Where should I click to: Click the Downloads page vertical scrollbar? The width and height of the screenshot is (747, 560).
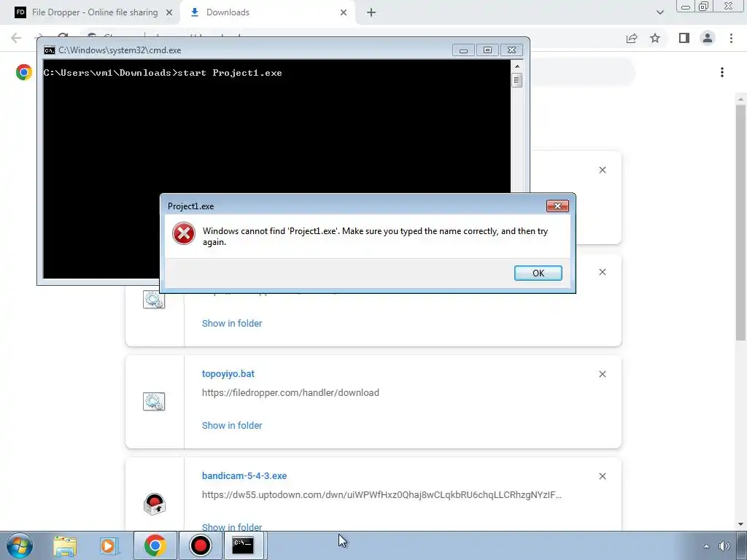tap(740, 223)
